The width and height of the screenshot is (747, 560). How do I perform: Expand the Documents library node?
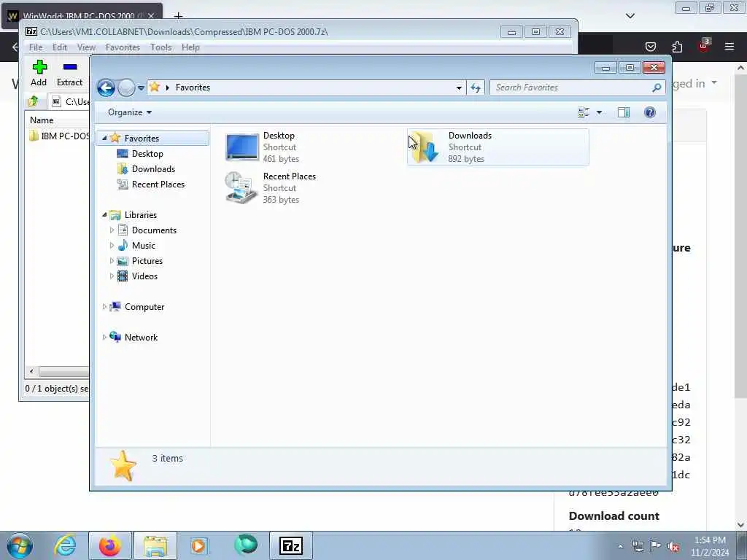point(112,230)
